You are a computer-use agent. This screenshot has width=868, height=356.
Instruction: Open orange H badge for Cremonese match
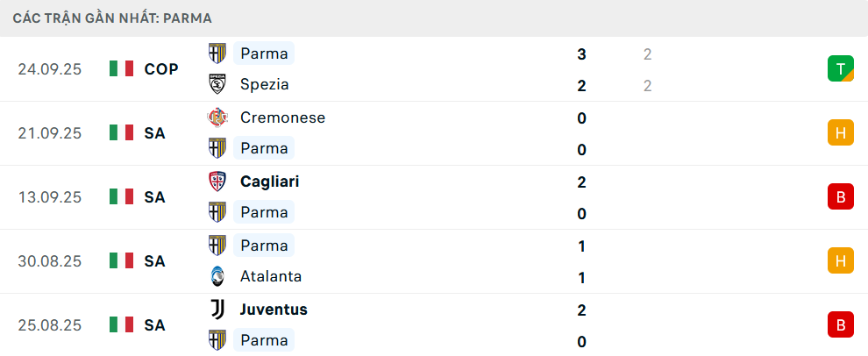pyautogui.click(x=840, y=132)
